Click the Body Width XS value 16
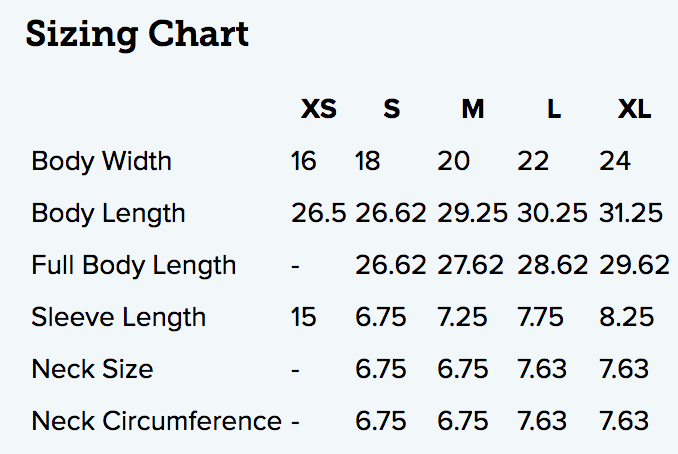678x454 pixels. tap(304, 161)
